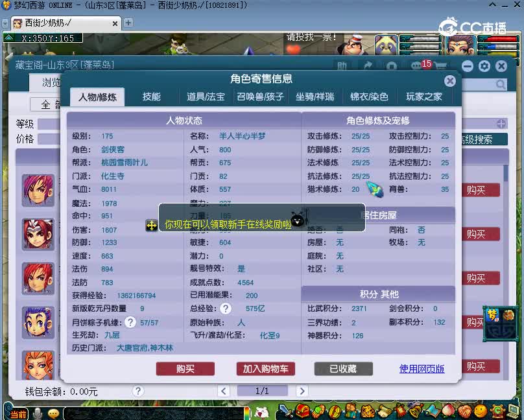Viewport: 524px width, 420px height.
Task: Click the help icon beside 月饼粽子机缘
Action: pyautogui.click(x=130, y=322)
